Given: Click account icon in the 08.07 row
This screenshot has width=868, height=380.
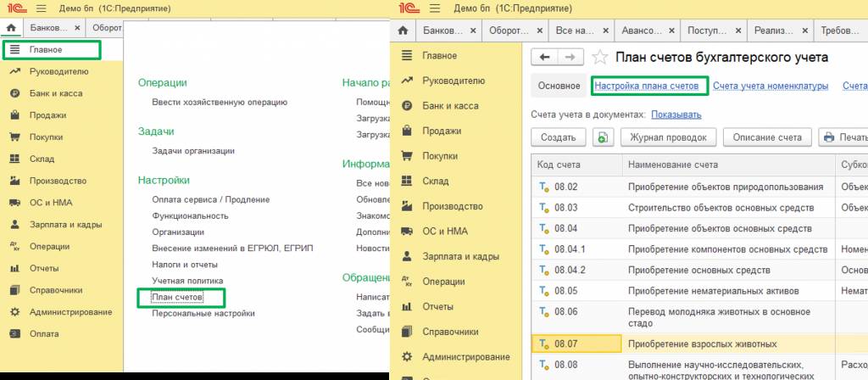Looking at the screenshot, I should (544, 344).
